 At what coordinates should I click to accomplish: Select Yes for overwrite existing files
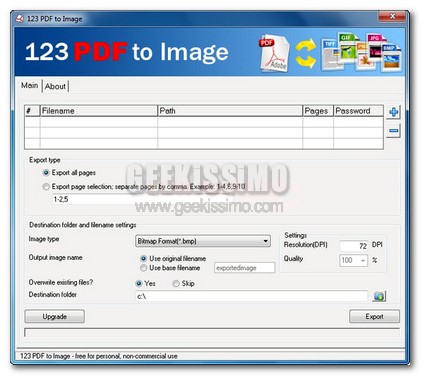pos(139,284)
